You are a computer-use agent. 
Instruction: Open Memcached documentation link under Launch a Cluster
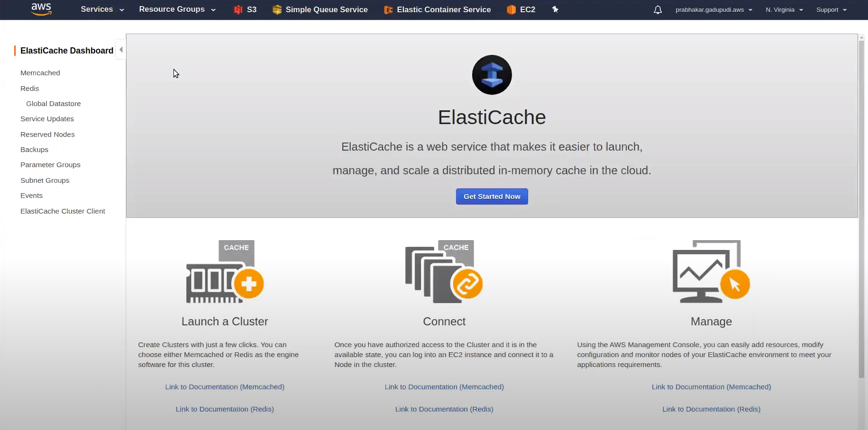click(225, 387)
